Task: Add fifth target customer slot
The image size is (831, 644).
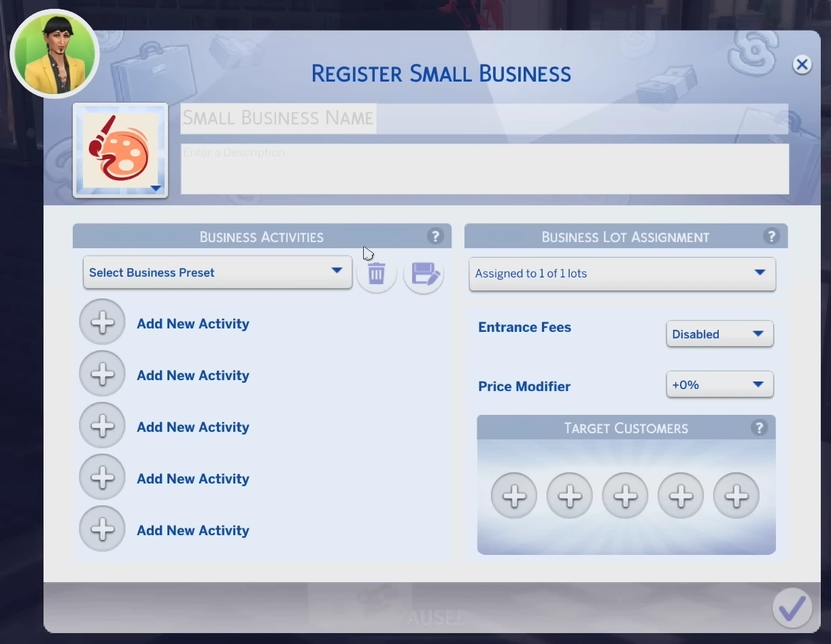Action: tap(736, 496)
